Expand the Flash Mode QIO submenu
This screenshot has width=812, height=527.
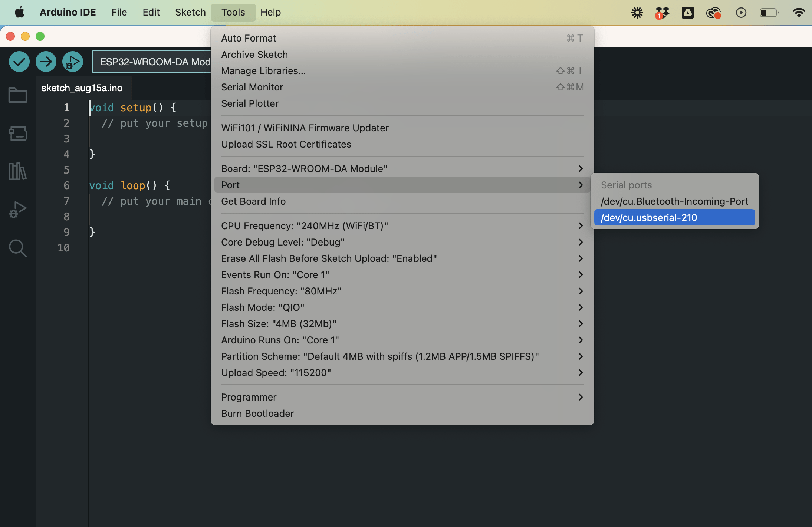click(x=402, y=307)
